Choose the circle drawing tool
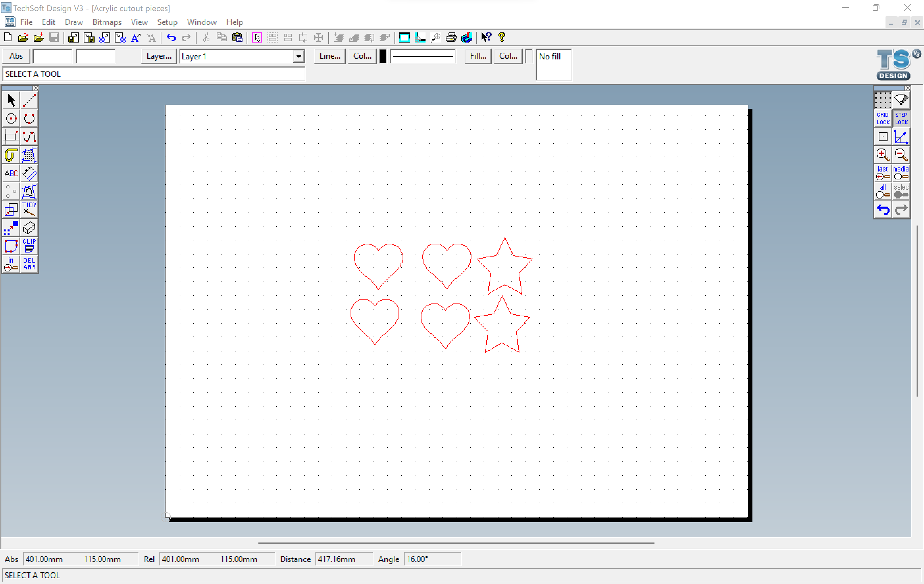This screenshot has width=924, height=584. [11, 118]
